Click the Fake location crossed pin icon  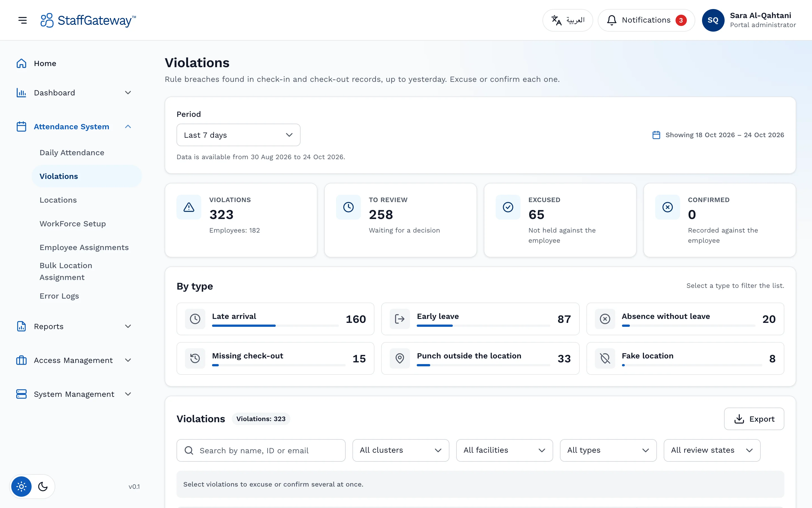click(605, 358)
